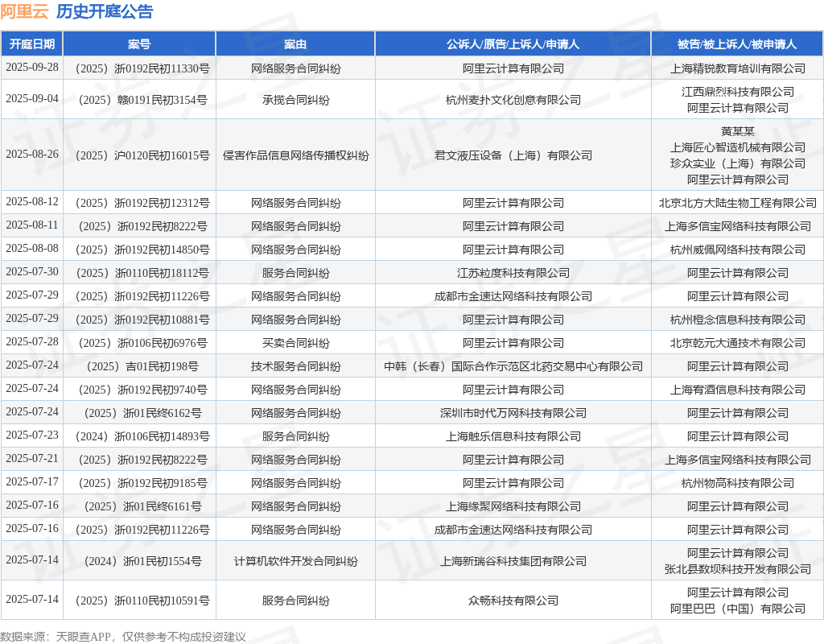
Task: Click defendant 阿里巴巴（中国）有限公司
Action: 737,609
